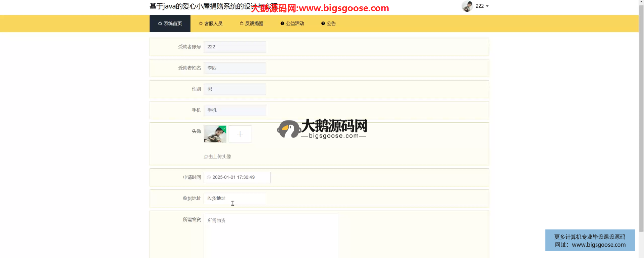
Task: Click the question icon beside 公告
Action: tap(323, 24)
